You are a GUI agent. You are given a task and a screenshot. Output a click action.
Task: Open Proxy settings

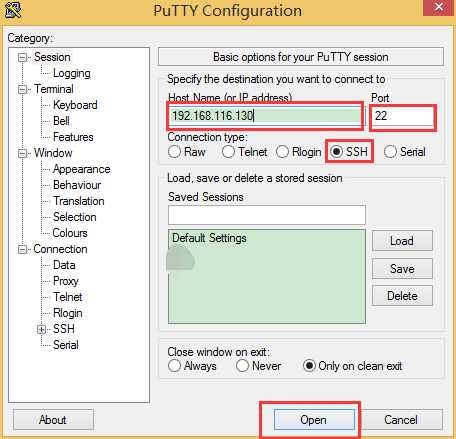[66, 281]
